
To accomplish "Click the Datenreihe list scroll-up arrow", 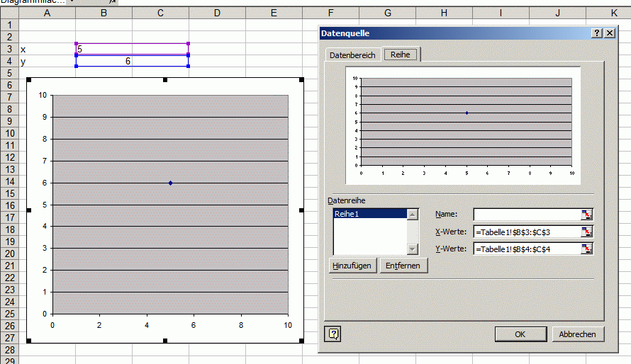I will (413, 215).
